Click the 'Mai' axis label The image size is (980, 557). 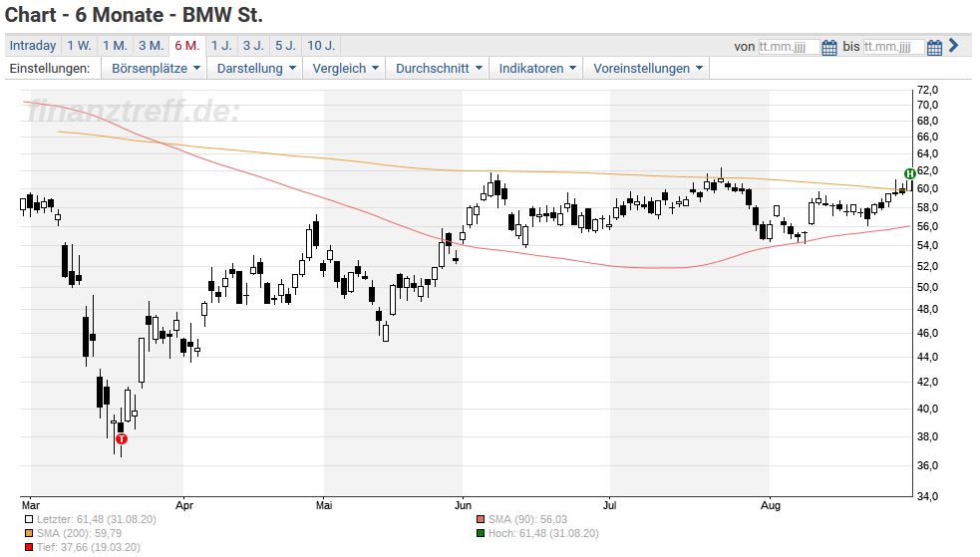click(x=324, y=505)
